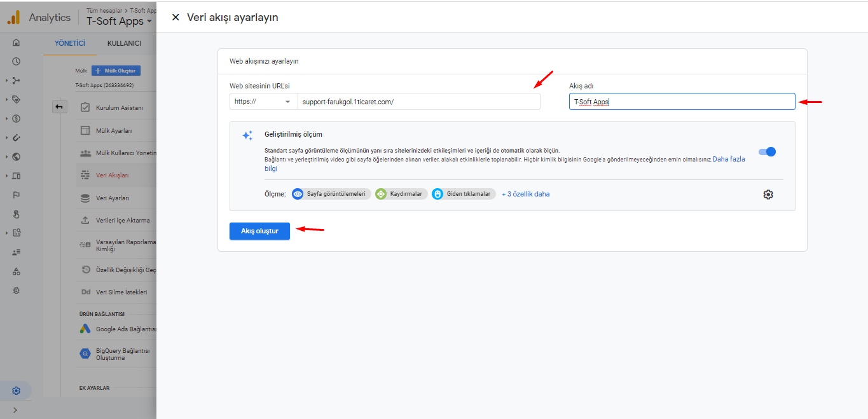Toggle the Geliştirilmiş ölçüm switch
Viewport: 868px width, 419px height.
pyautogui.click(x=767, y=152)
